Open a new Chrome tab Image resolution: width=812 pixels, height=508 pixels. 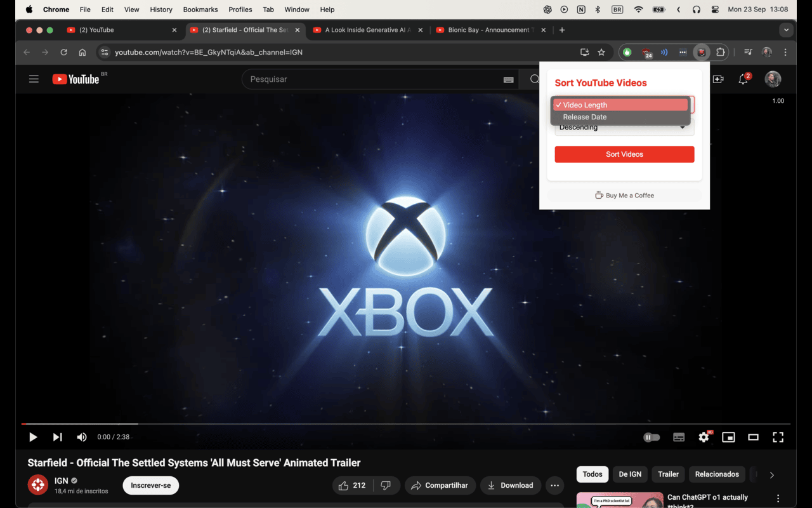[x=562, y=30]
